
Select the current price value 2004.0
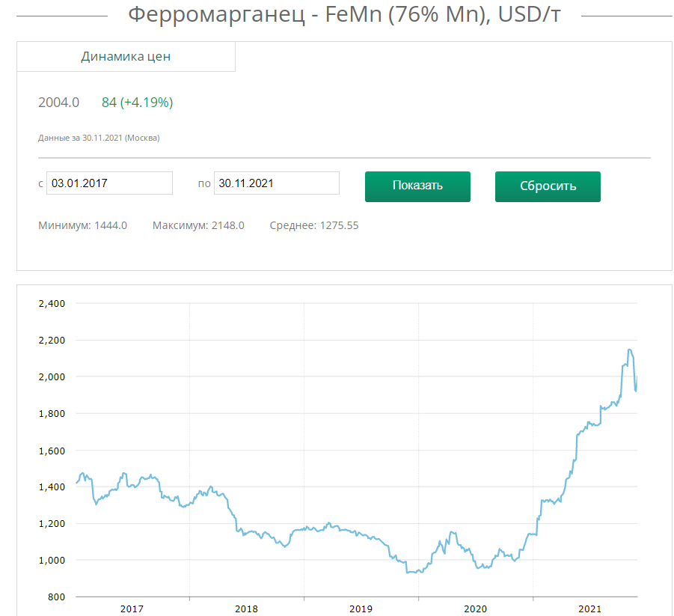point(58,103)
